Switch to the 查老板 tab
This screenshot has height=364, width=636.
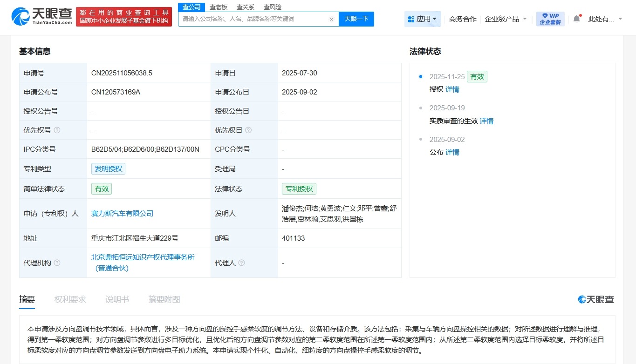click(x=219, y=7)
